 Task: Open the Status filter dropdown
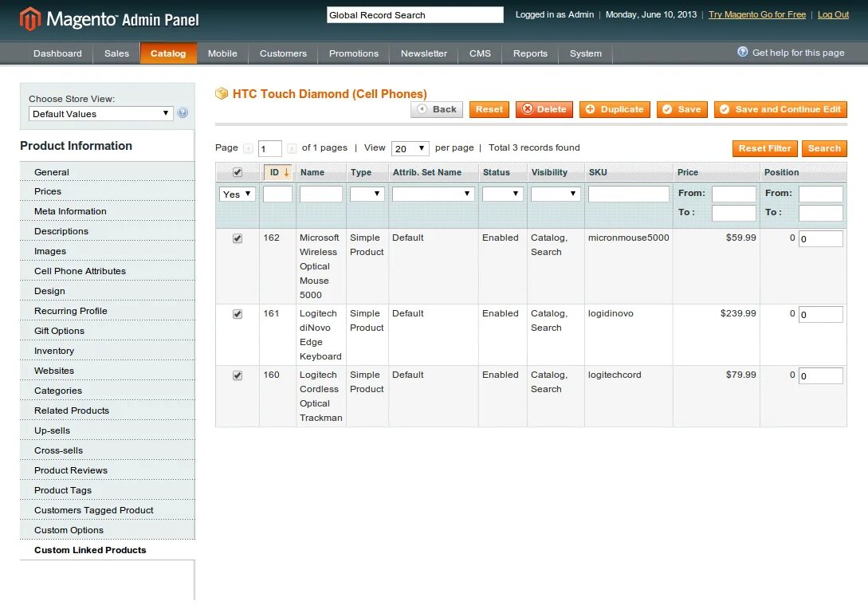click(x=501, y=194)
